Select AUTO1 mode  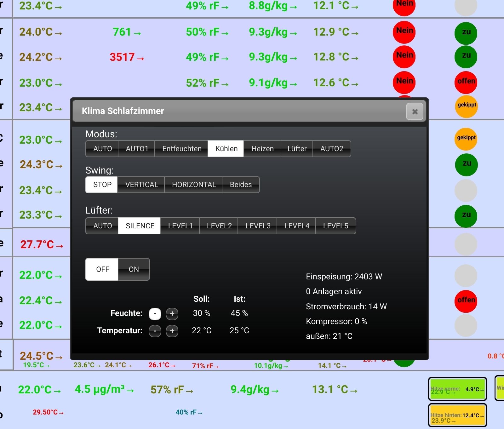tap(137, 149)
